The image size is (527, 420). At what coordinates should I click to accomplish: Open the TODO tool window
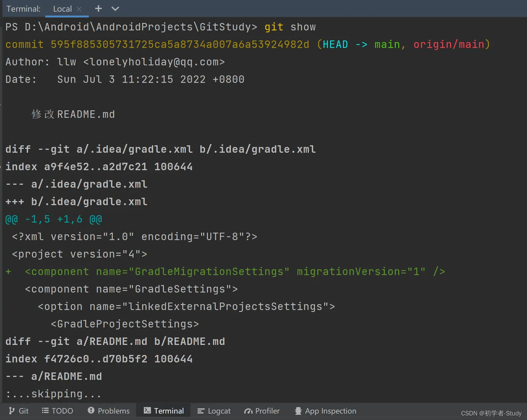[x=57, y=411]
